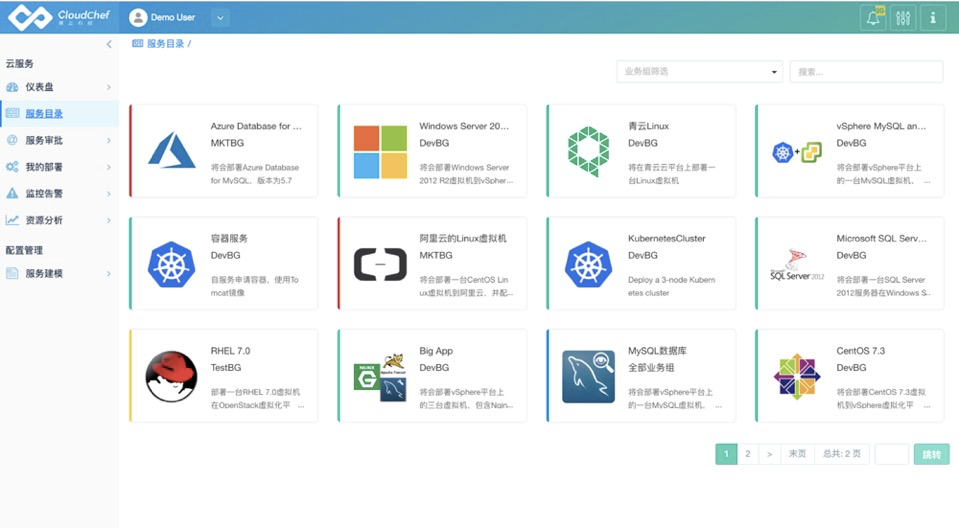Open the settings sliders icon in header
The width and height of the screenshot is (959, 528).
tap(903, 18)
